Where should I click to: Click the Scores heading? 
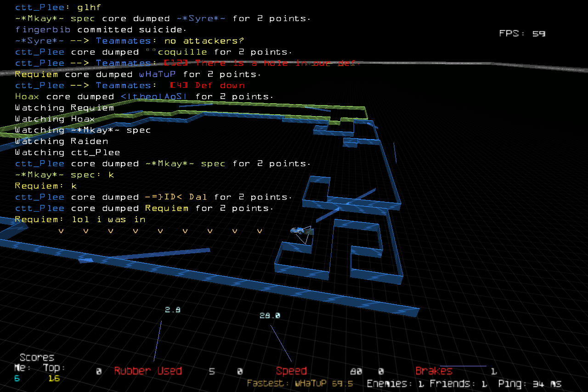point(37,358)
